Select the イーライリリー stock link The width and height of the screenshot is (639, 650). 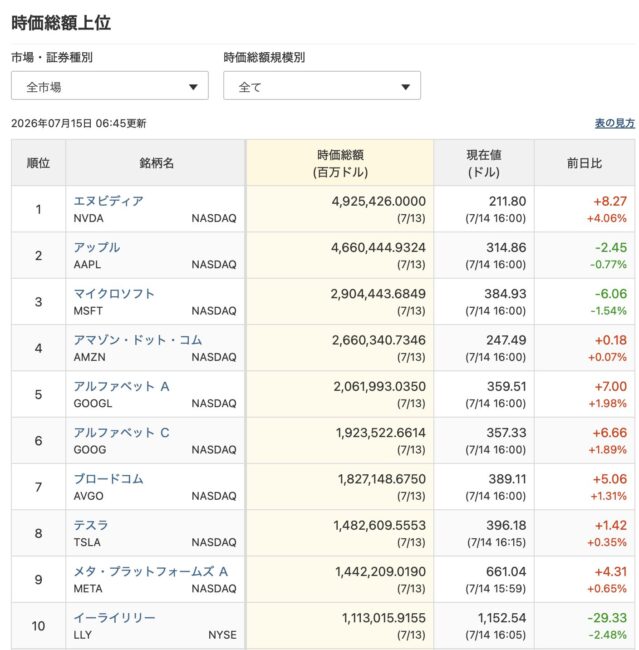tap(114, 618)
